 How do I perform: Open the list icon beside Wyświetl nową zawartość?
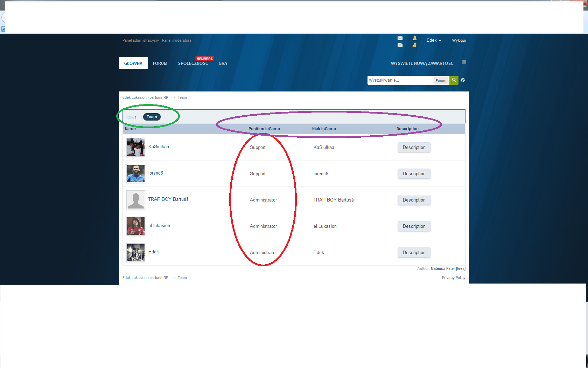click(x=464, y=62)
